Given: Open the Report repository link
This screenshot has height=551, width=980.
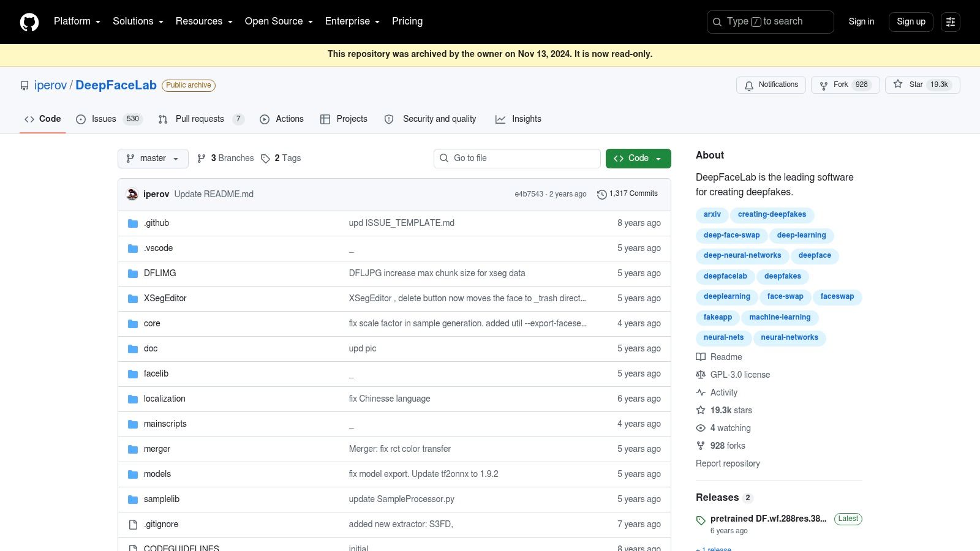Looking at the screenshot, I should click(728, 464).
